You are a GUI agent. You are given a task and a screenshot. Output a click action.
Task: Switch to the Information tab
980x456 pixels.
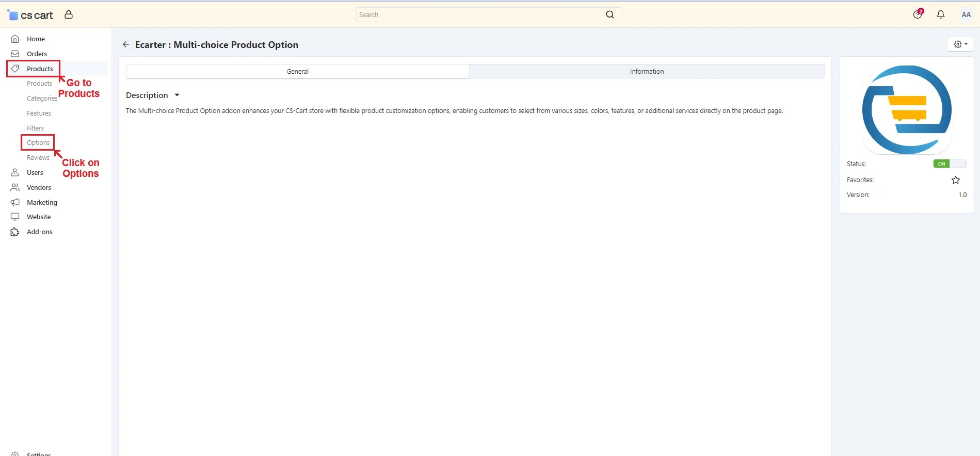pos(647,71)
